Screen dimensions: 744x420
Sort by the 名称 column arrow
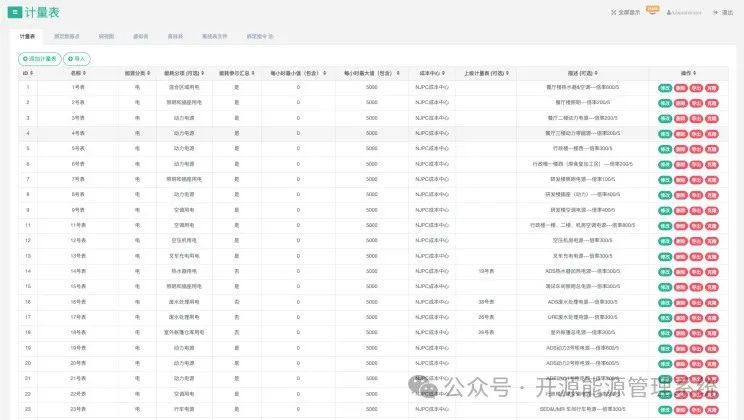[84, 73]
